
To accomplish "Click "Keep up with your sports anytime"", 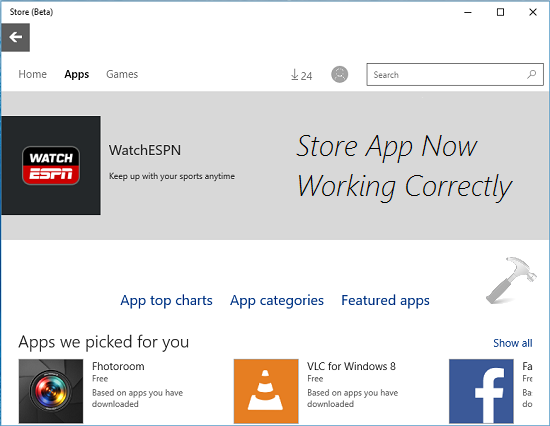I will click(172, 176).
